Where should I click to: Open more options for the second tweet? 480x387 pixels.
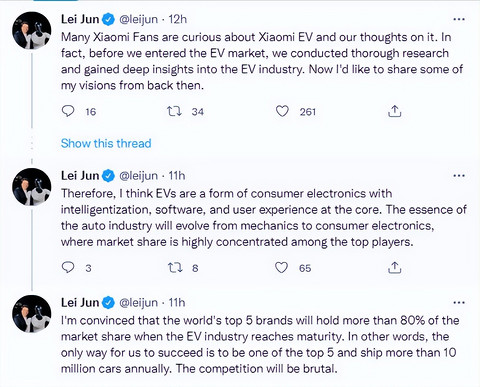tap(459, 176)
